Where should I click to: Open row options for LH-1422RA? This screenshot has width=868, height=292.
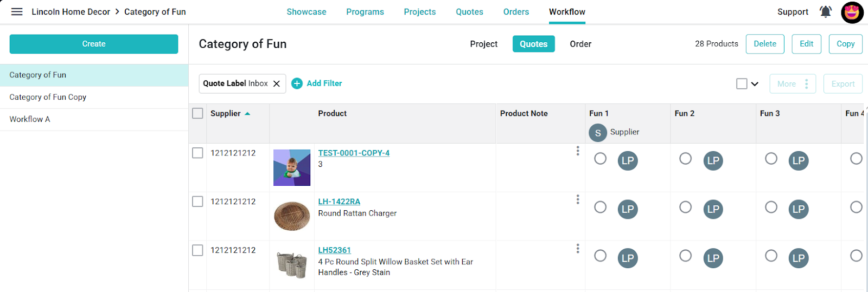pos(578,199)
